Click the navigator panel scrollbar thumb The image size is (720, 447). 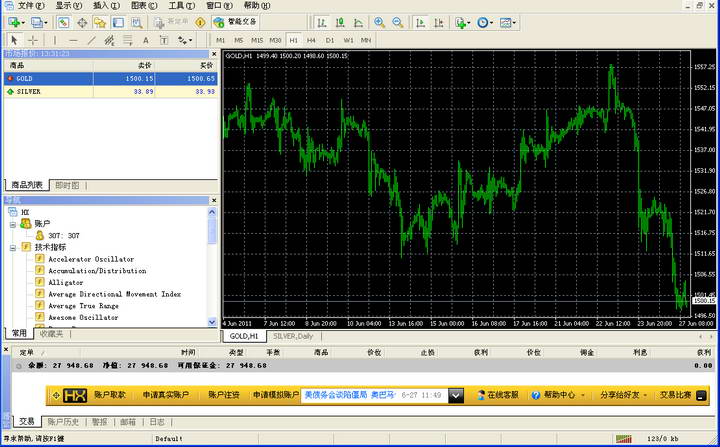click(212, 230)
